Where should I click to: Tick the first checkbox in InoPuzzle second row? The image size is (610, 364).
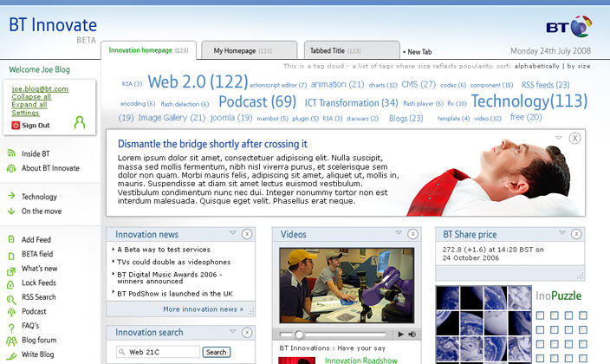click(x=540, y=329)
